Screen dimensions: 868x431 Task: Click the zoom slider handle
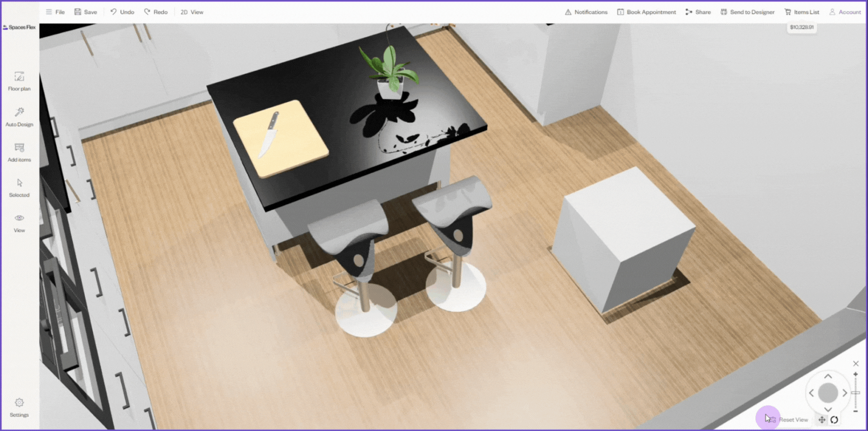click(855, 393)
